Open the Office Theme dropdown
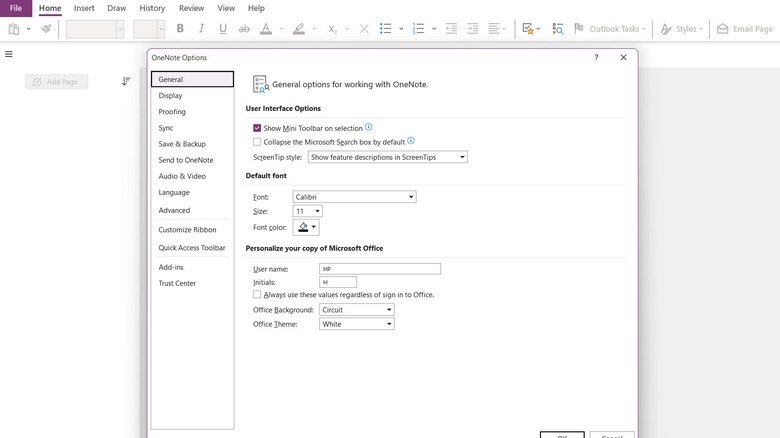The height and width of the screenshot is (438, 780). click(356, 324)
